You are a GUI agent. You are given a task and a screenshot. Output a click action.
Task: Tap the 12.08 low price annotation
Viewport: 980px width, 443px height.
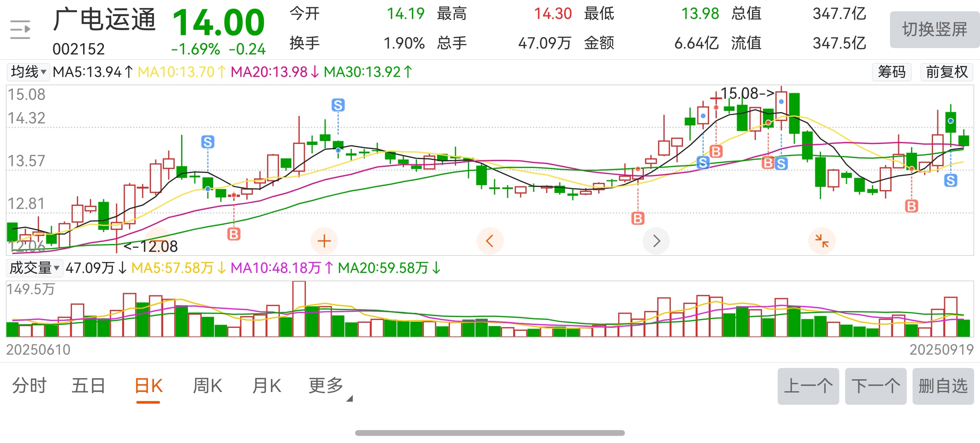[151, 246]
